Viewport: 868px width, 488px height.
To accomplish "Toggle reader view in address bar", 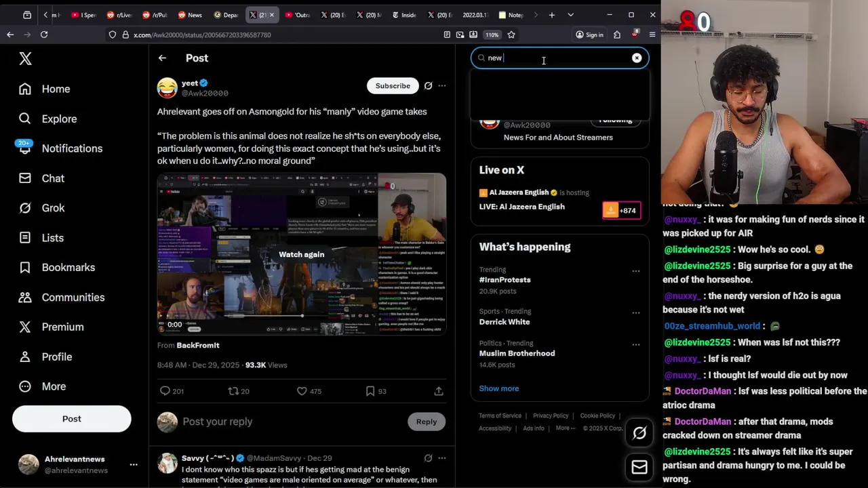I will point(447,35).
